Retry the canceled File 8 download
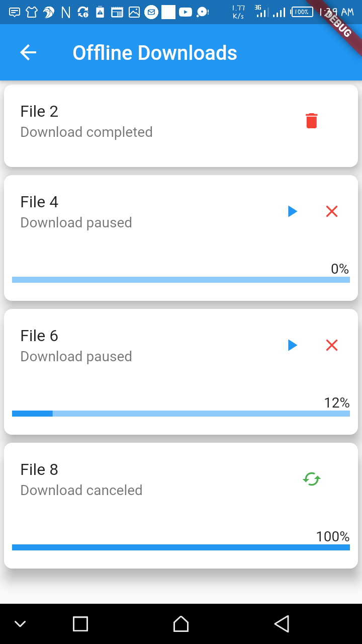 pos(311,479)
